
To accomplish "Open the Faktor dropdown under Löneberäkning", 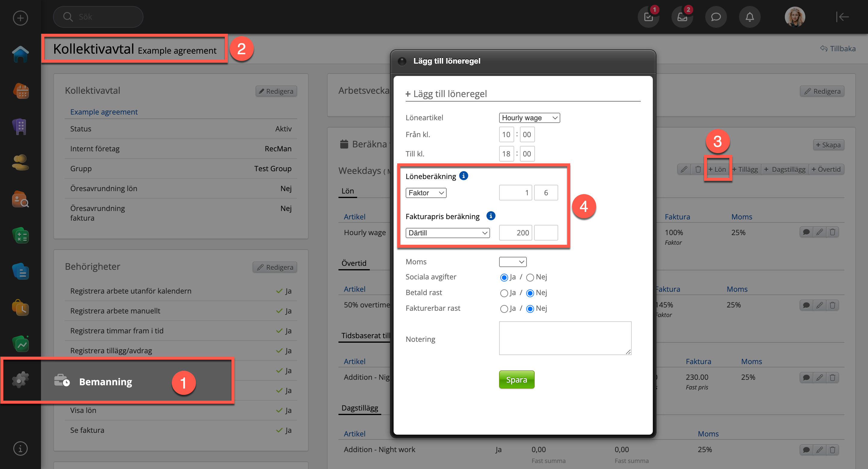I will [x=426, y=193].
